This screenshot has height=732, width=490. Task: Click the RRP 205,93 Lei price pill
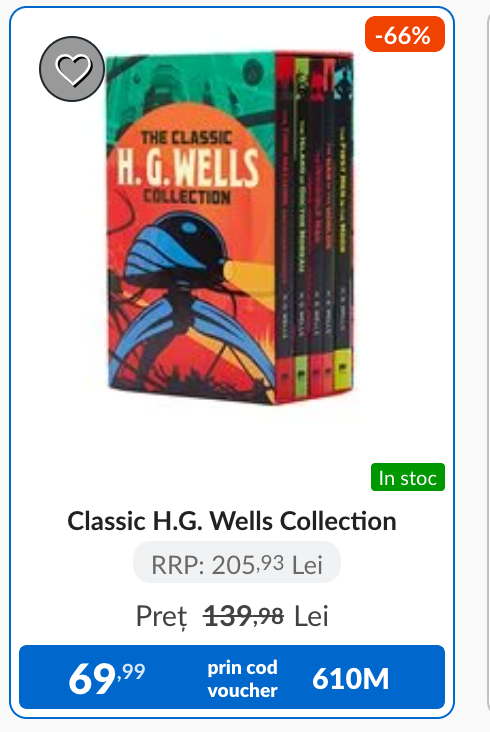click(237, 563)
